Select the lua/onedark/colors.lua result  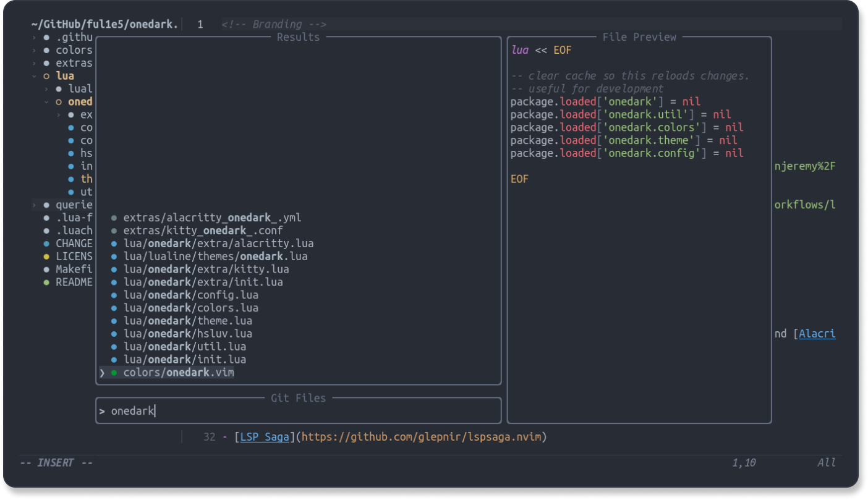[x=191, y=308]
